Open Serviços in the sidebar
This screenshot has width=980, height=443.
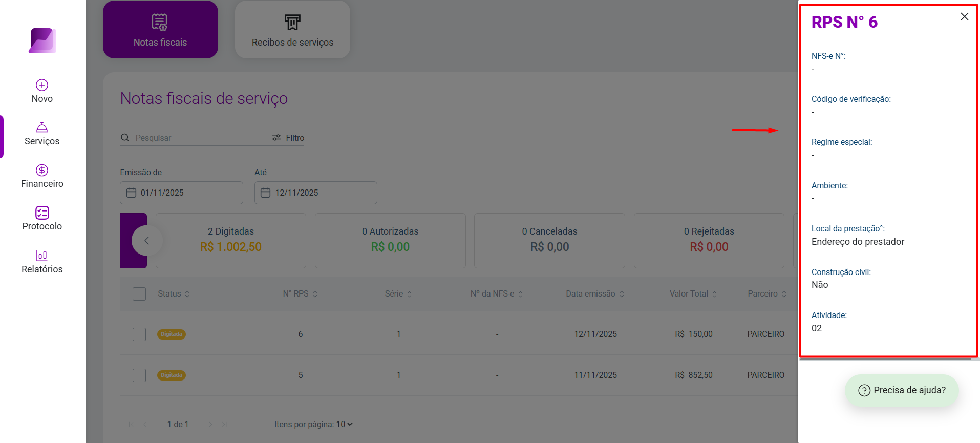pos(42,135)
